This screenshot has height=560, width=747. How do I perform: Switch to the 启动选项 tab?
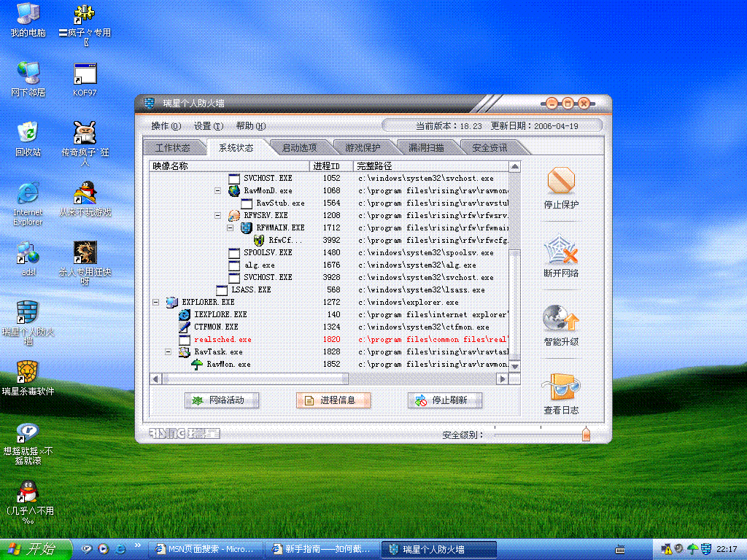[299, 148]
